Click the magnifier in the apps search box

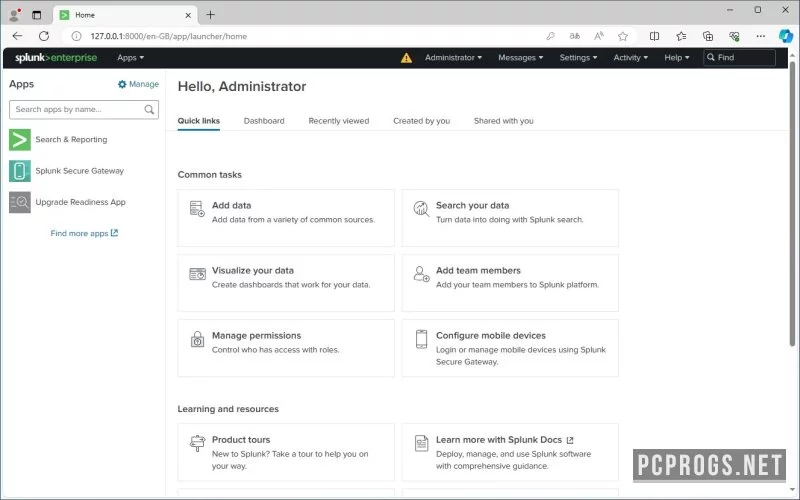point(149,109)
